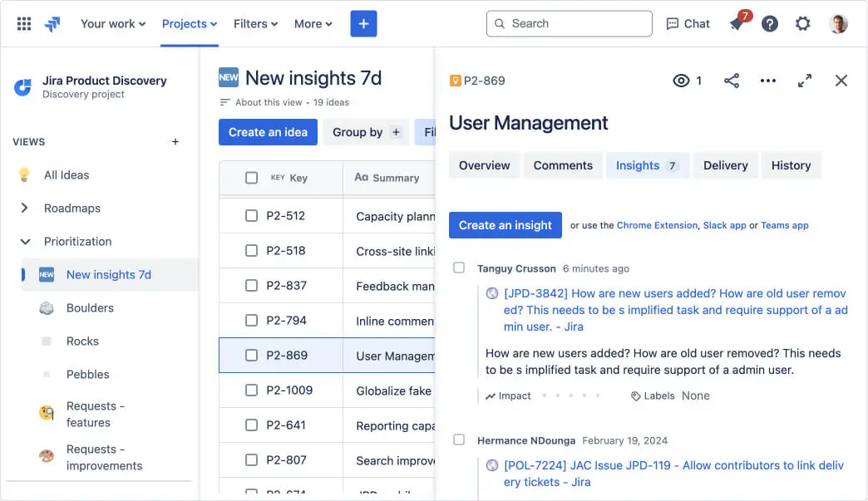Screen dimensions: 868x501
Task: Set the Impact rating dots
Action: tap(570, 396)
